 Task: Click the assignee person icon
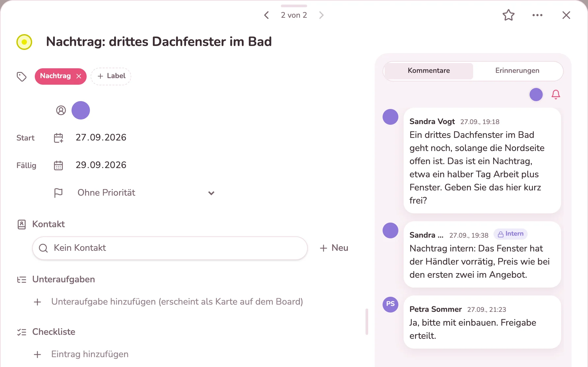pyautogui.click(x=61, y=110)
